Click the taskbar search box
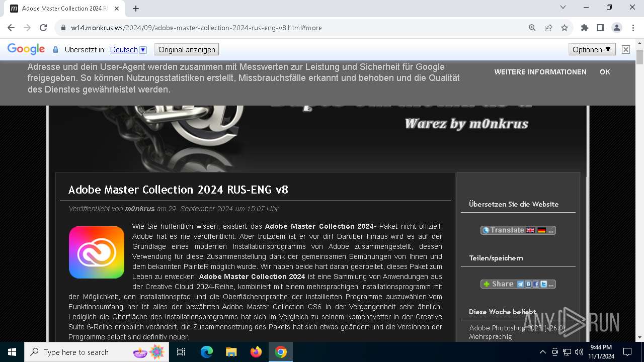The image size is (644, 362). [98, 352]
